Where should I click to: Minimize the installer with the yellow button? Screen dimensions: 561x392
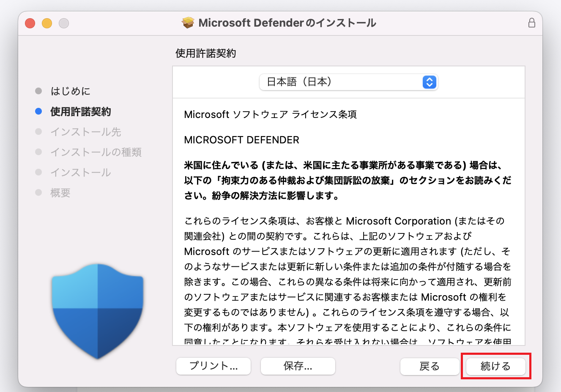[x=47, y=23]
